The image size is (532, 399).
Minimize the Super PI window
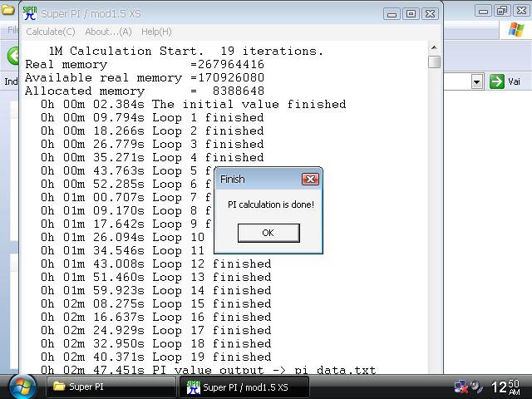[x=392, y=14]
